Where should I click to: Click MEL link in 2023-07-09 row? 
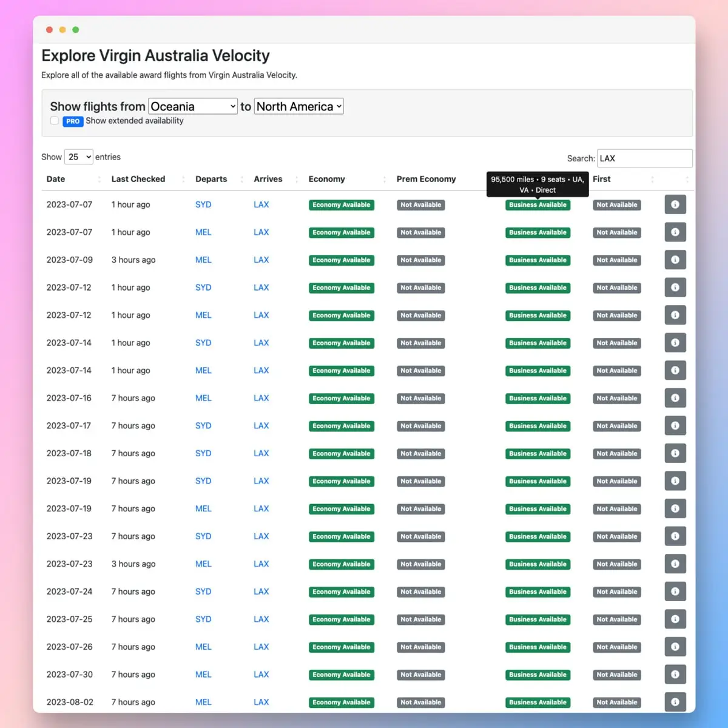click(203, 260)
